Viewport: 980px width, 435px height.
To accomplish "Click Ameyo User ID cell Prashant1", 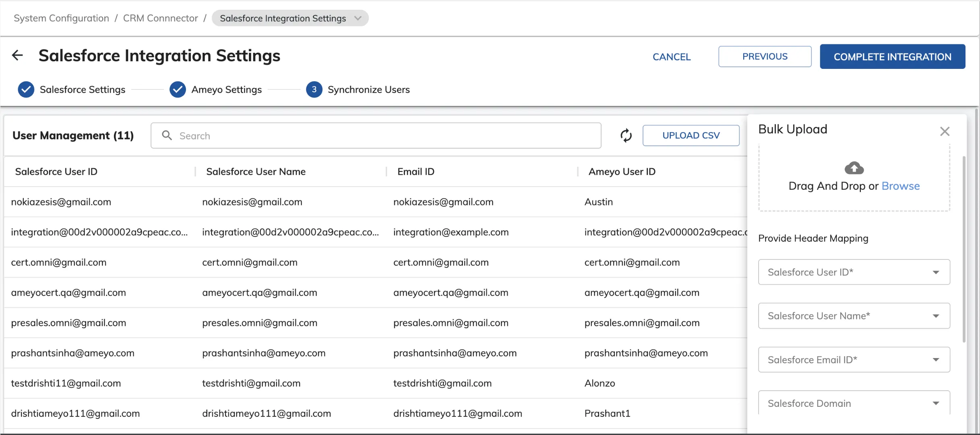I will pyautogui.click(x=608, y=413).
